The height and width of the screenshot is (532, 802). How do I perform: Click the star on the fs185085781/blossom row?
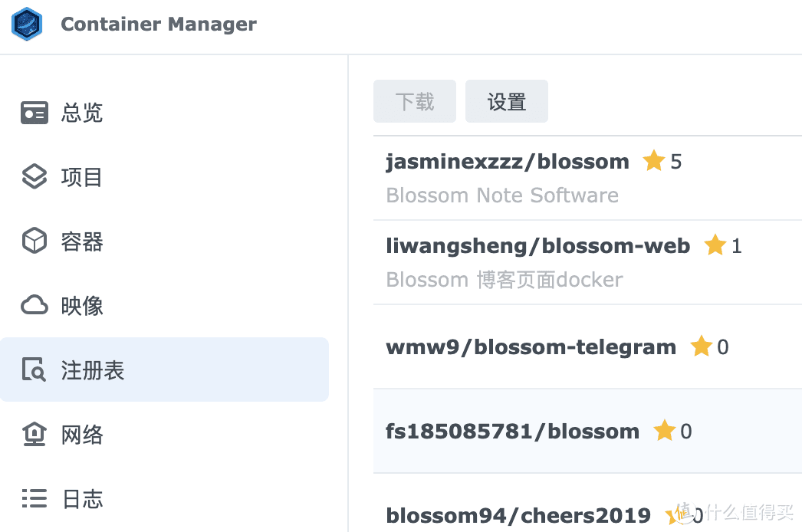click(664, 431)
